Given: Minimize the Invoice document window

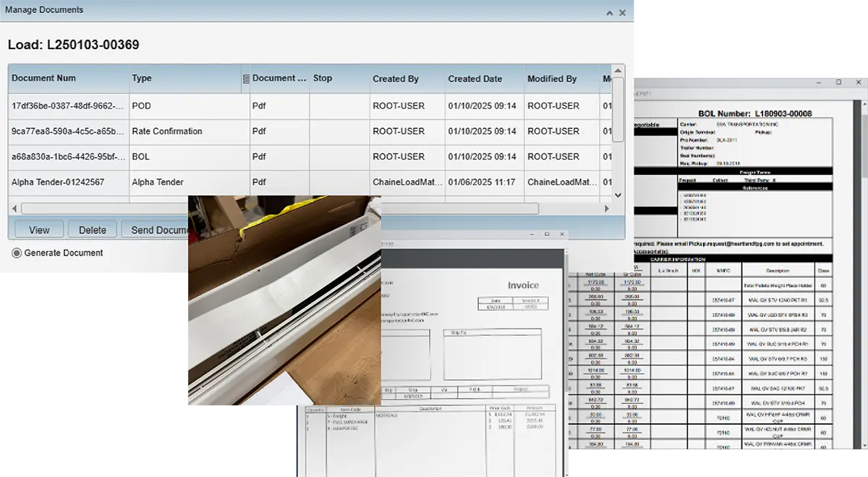Looking at the screenshot, I should (x=530, y=235).
